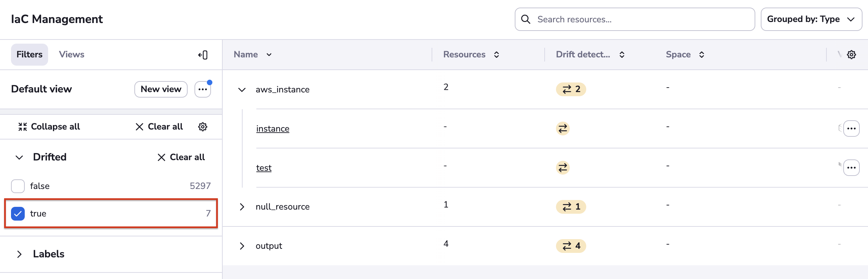This screenshot has width=868, height=279.
Task: Focus the Search resources input field
Action: tap(639, 19)
